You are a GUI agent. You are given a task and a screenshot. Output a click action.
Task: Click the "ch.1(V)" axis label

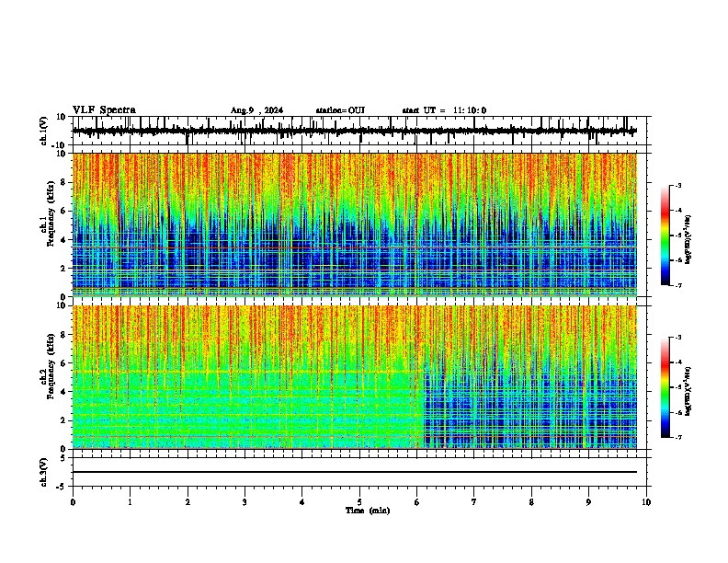tap(44, 131)
